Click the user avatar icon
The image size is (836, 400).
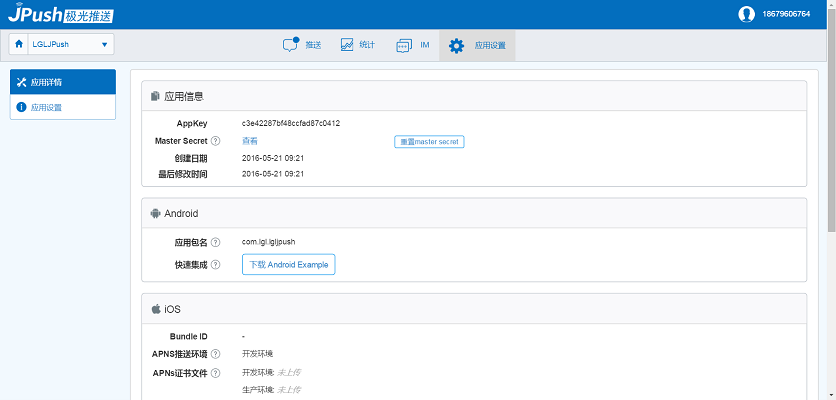(x=746, y=14)
